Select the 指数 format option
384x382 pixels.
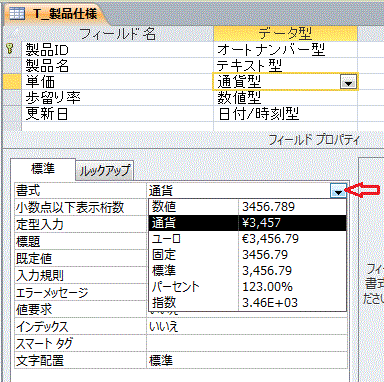pos(247,303)
